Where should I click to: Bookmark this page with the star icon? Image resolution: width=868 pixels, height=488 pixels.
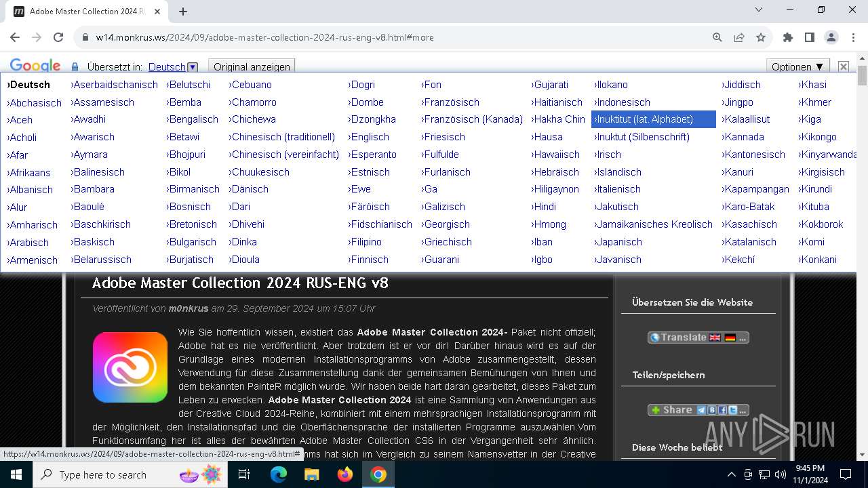click(761, 37)
